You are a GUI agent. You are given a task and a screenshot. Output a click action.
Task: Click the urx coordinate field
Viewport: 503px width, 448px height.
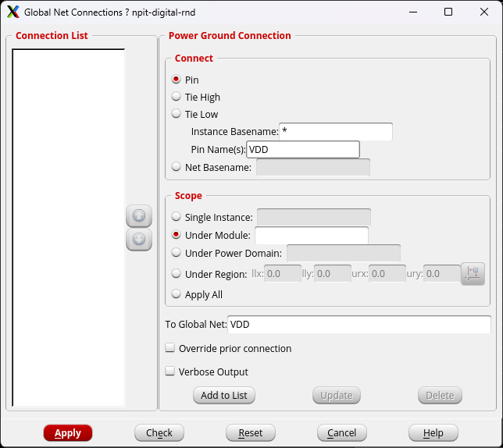tap(387, 274)
